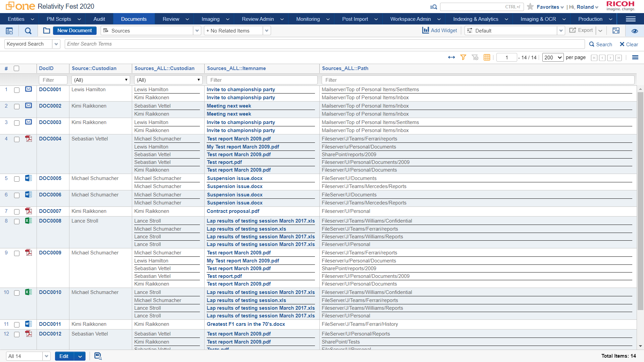
Task: Click the Add Widget chart icon
Action: [x=426, y=30]
